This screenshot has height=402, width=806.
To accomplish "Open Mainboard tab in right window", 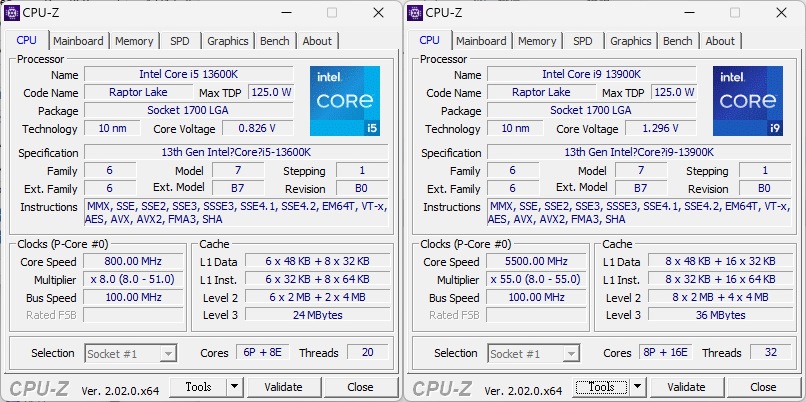I will click(x=481, y=41).
